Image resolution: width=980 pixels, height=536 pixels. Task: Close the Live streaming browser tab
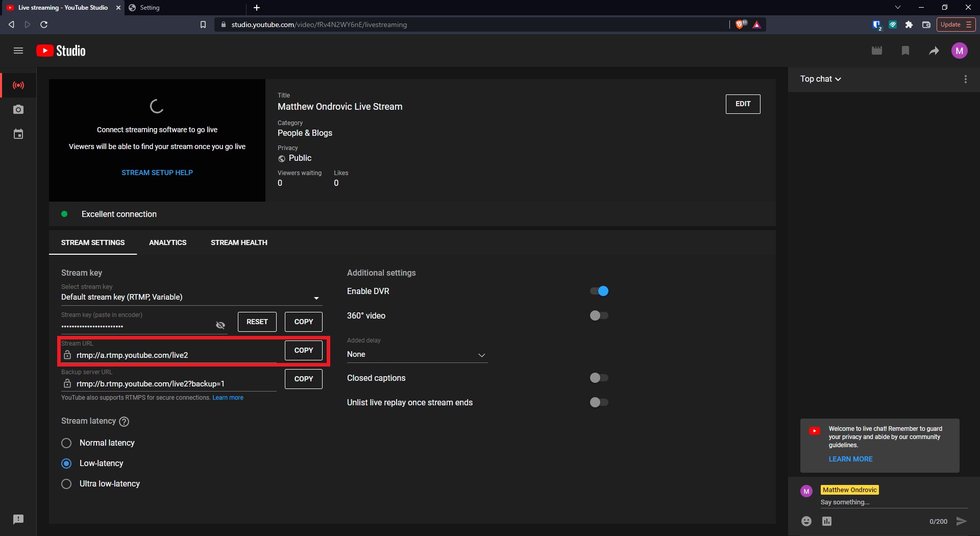[x=118, y=8]
